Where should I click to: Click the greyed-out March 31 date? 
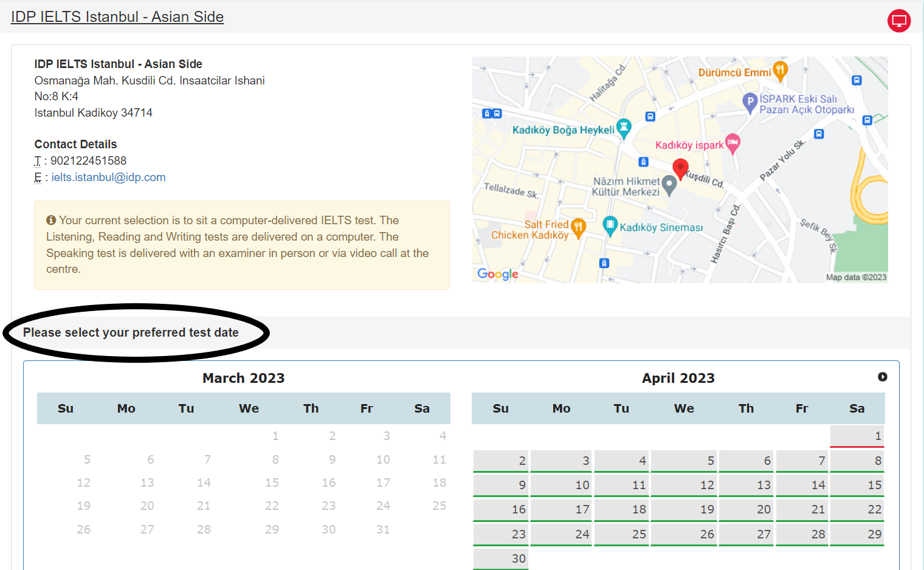[383, 529]
